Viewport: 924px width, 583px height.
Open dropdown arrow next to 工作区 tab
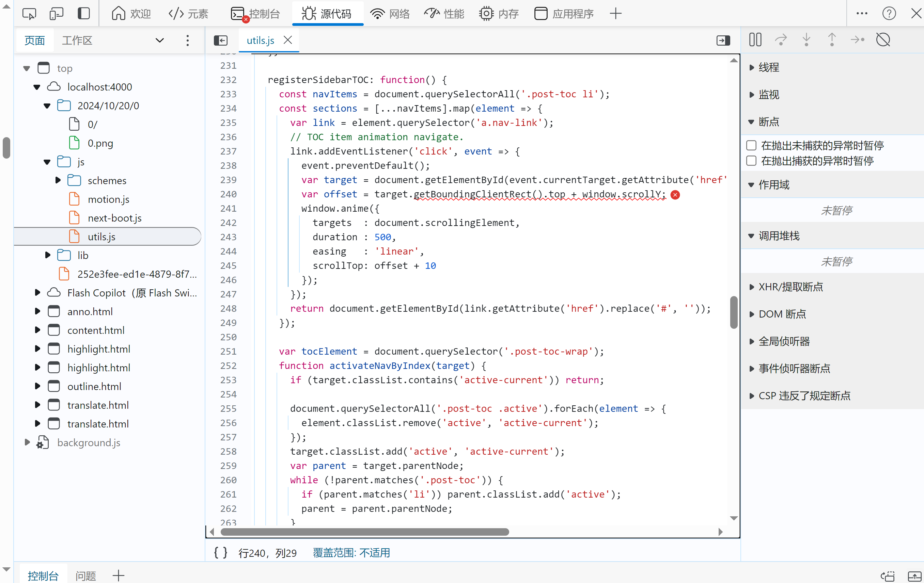[160, 40]
